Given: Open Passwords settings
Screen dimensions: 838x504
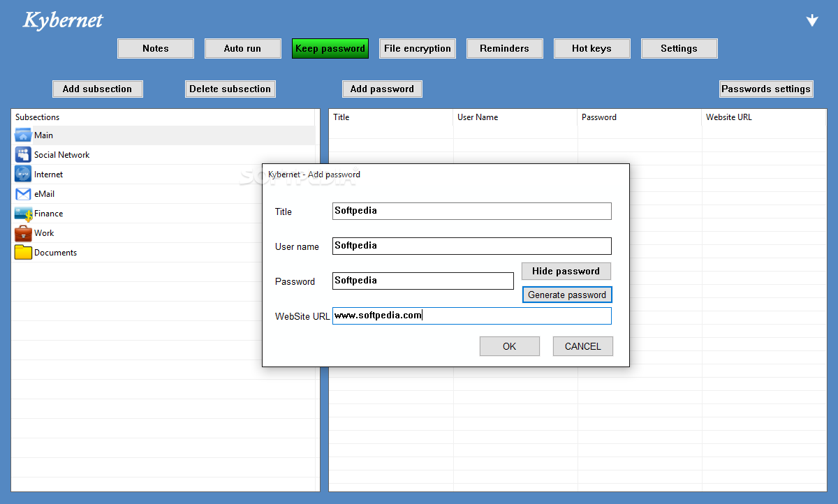Looking at the screenshot, I should tap(767, 89).
